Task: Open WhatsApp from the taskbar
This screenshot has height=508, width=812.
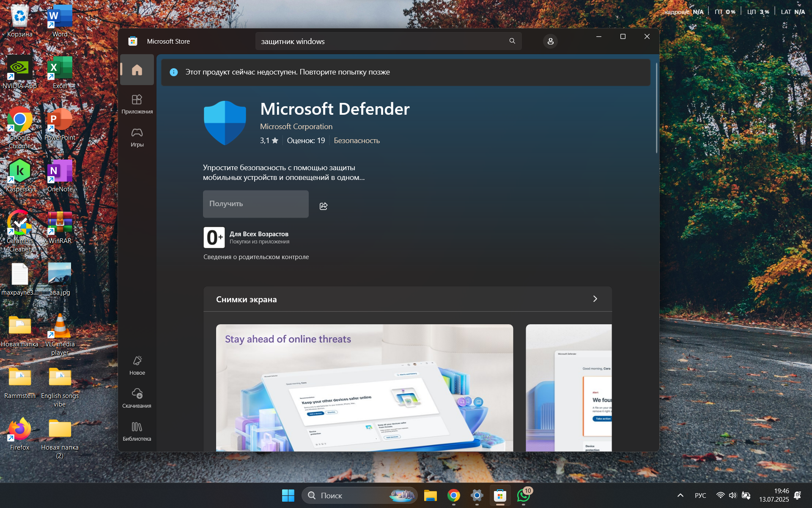Action: tap(524, 495)
